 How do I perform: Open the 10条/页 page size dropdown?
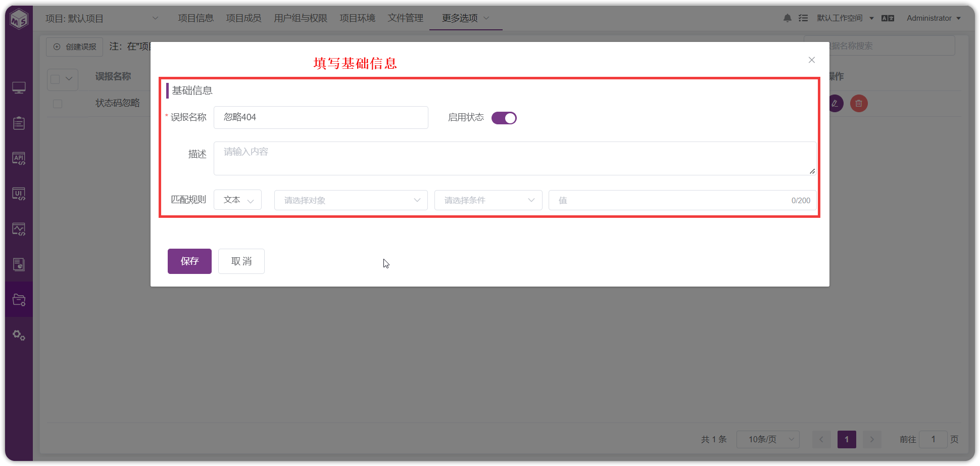tap(768, 439)
